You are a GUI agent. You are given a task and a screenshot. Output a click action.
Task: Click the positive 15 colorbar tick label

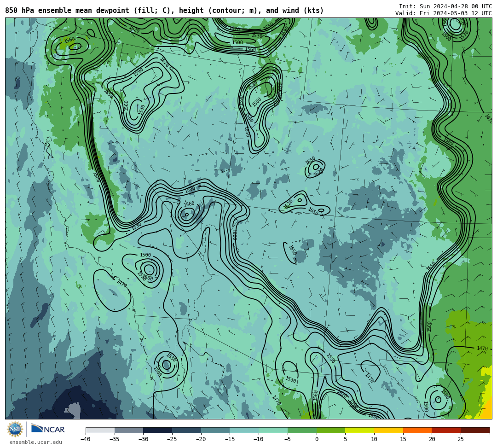point(403,439)
